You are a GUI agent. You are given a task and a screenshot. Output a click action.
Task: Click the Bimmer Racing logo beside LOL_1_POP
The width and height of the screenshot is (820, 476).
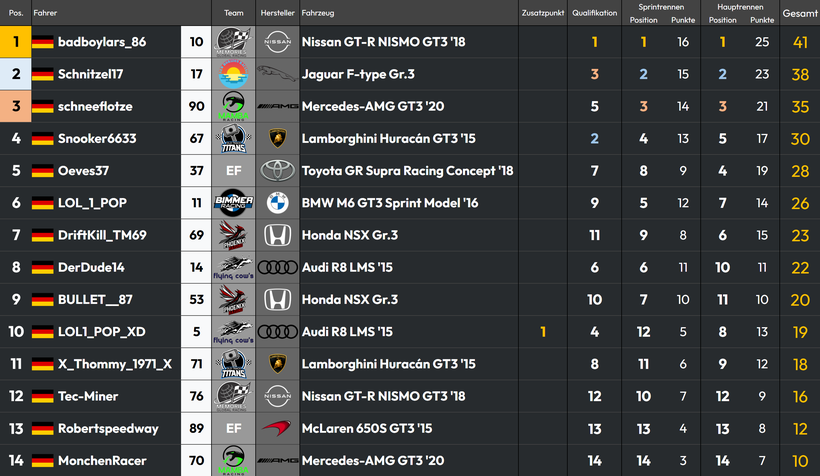coord(233,203)
